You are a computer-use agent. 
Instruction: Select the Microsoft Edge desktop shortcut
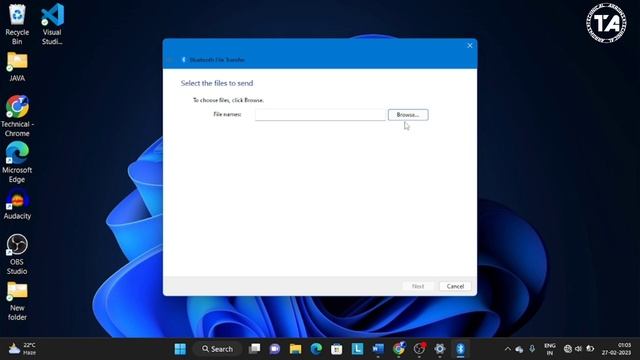(x=17, y=162)
